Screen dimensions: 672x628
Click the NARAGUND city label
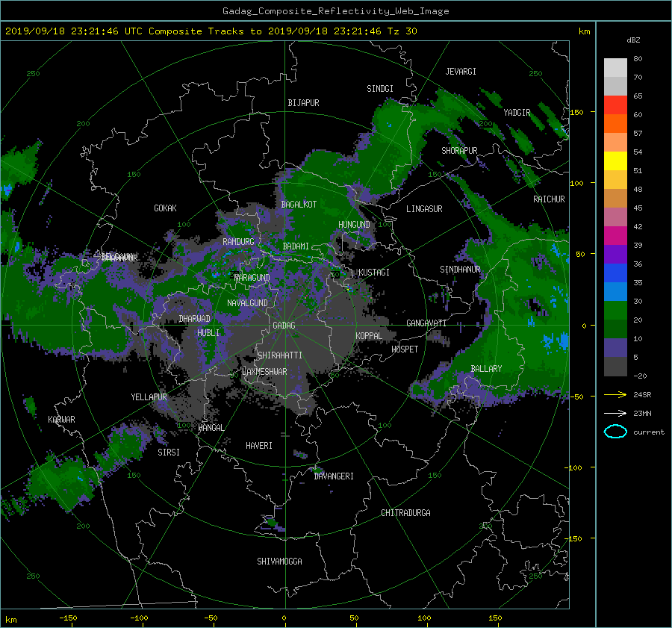click(x=252, y=278)
